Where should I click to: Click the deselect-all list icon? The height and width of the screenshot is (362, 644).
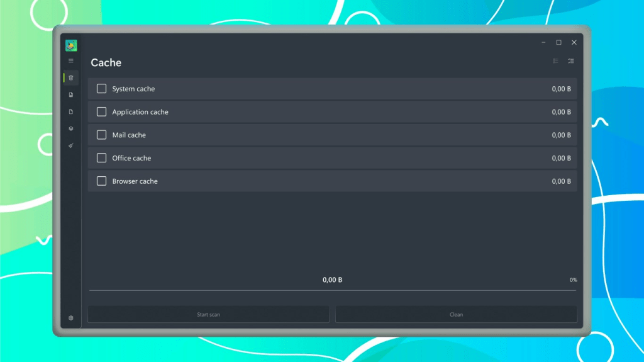pos(556,61)
